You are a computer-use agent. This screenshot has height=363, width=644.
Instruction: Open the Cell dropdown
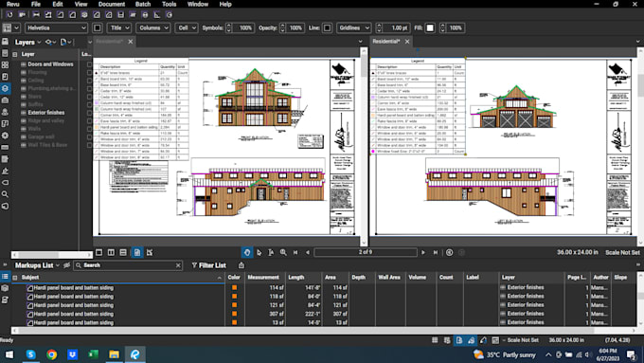pos(186,27)
